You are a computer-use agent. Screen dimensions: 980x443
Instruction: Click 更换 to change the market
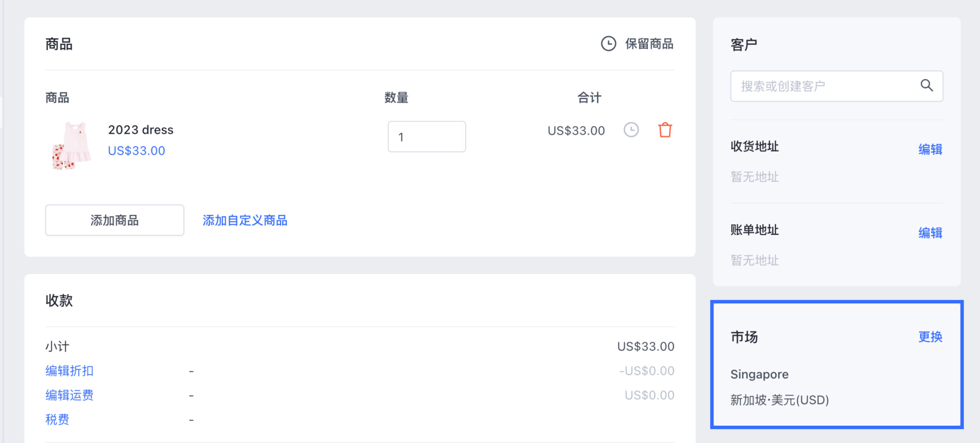930,337
